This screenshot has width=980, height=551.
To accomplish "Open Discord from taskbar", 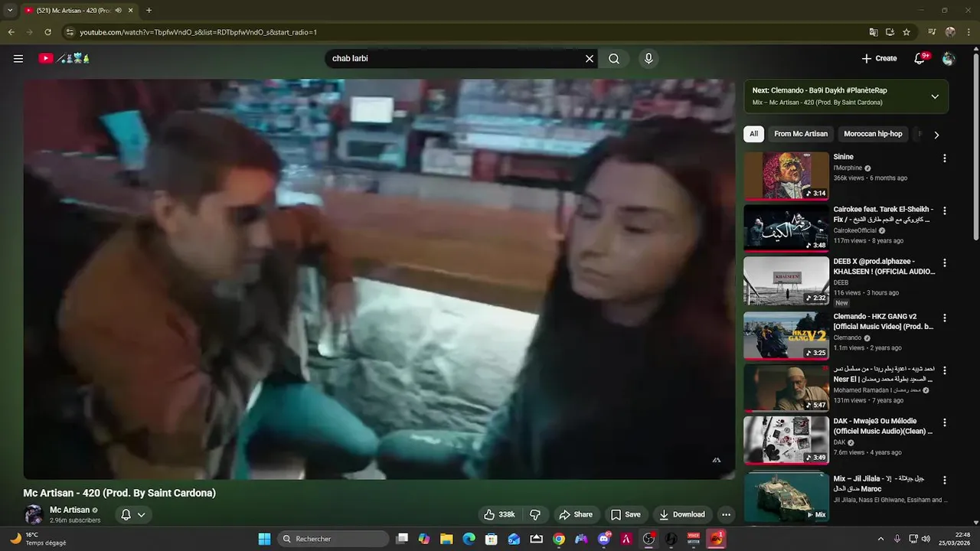I will tap(604, 539).
